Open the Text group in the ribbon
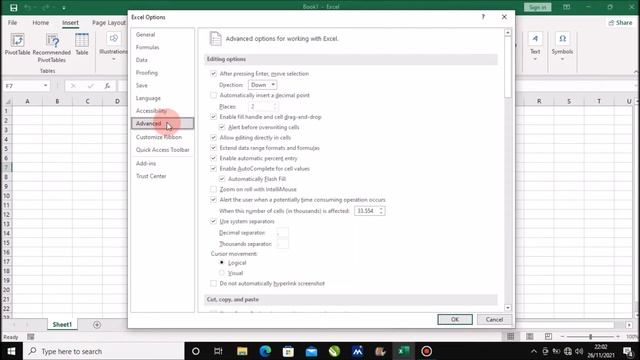The height and width of the screenshot is (360, 640). (535, 47)
